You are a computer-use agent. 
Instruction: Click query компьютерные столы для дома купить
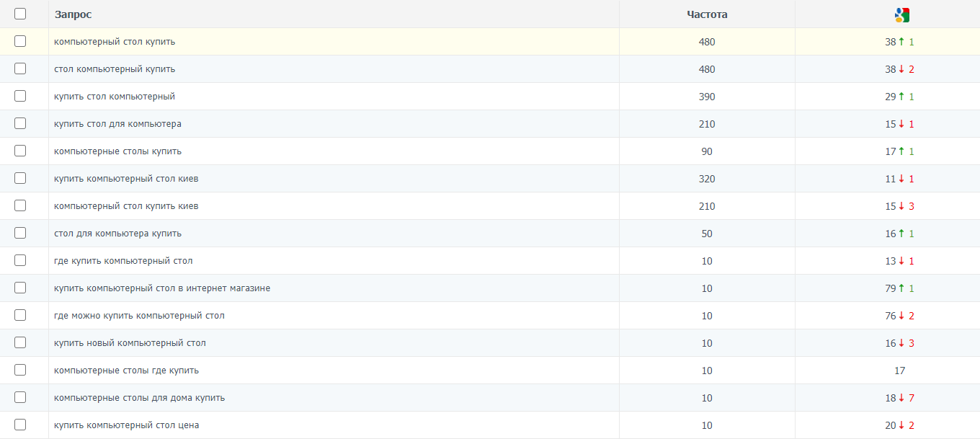click(139, 398)
